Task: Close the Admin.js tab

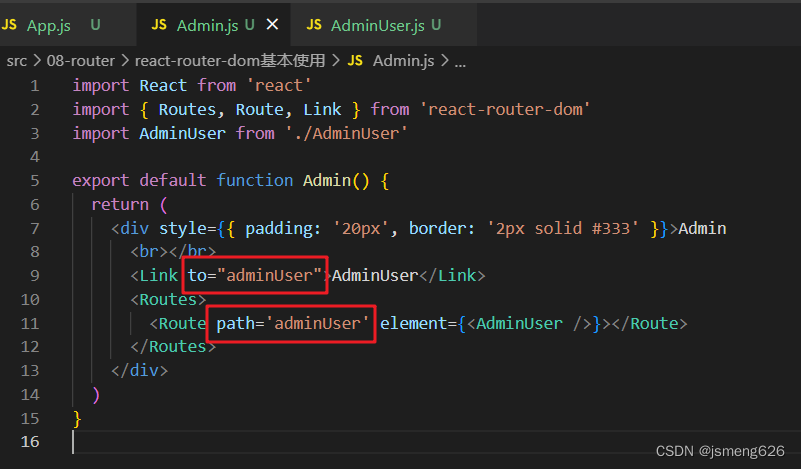Action: (273, 25)
